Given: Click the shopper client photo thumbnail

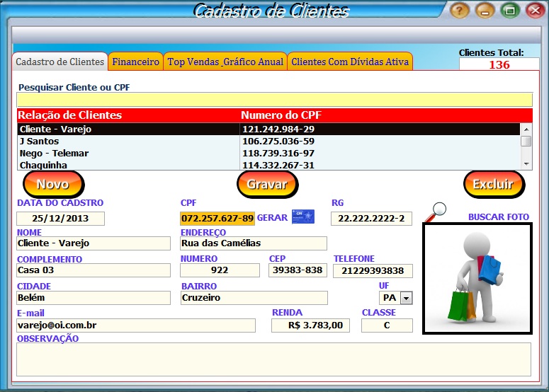Looking at the screenshot, I should coord(477,279).
